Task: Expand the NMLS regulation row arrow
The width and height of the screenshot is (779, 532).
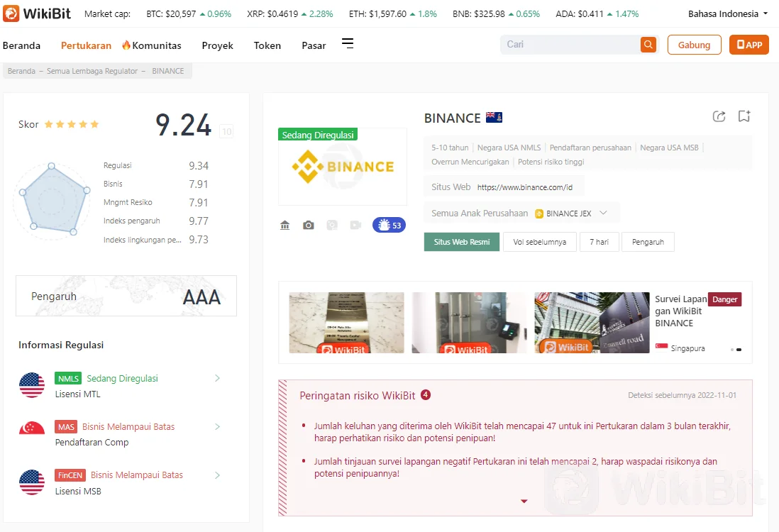Action: (x=217, y=379)
